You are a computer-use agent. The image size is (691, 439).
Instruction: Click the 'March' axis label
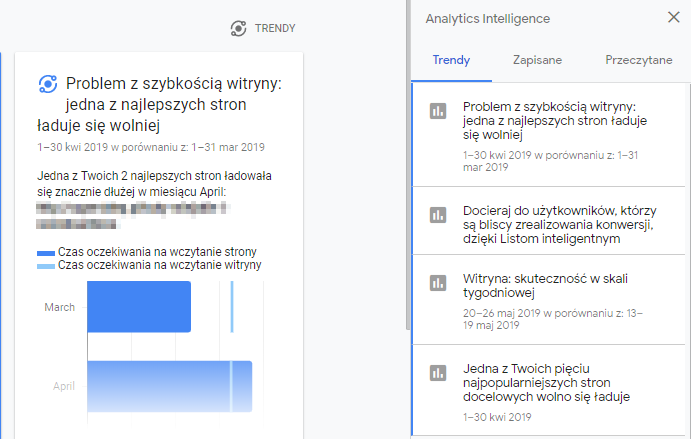point(59,307)
